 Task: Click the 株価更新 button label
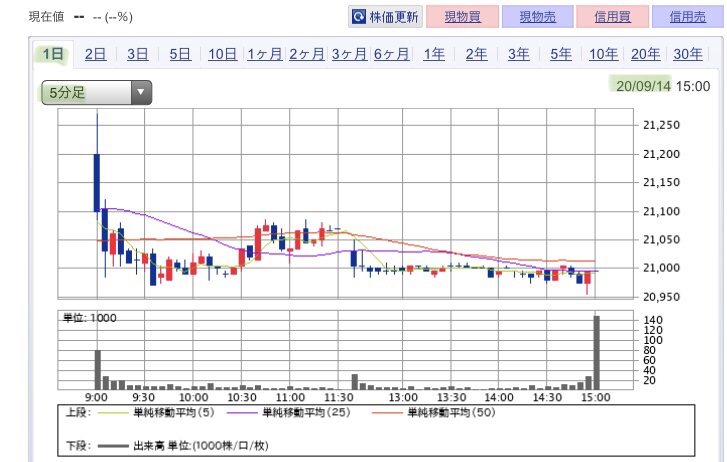point(394,17)
